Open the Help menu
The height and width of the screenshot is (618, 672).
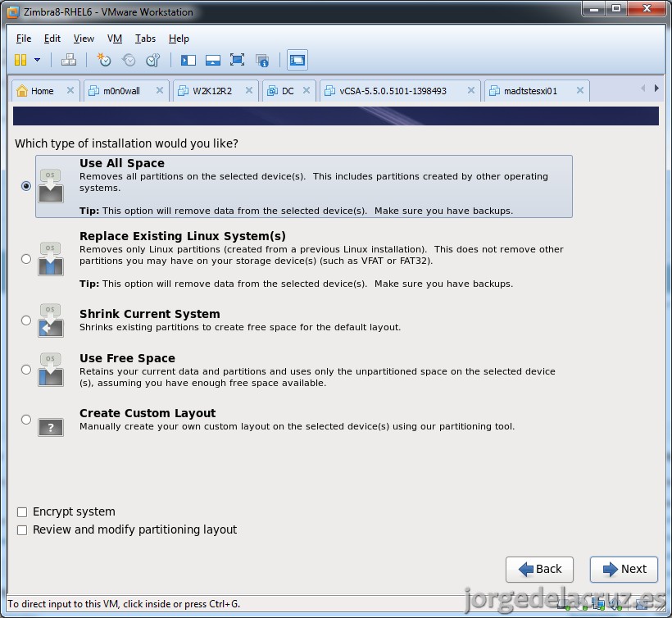click(x=179, y=39)
